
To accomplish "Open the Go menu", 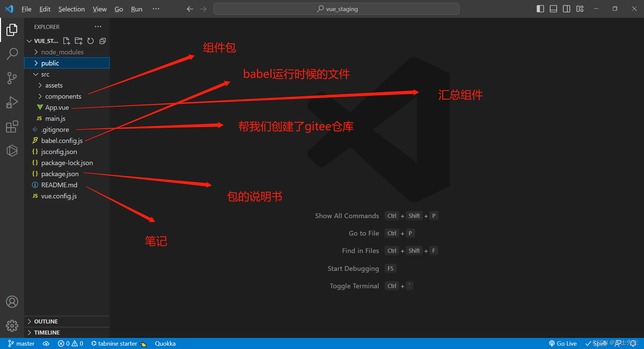I will [x=119, y=9].
